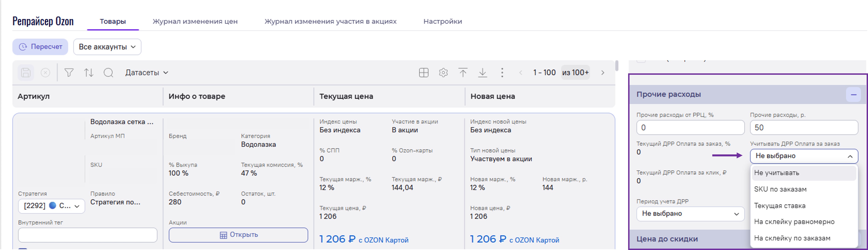Open the Стратегия [2292] dropdown
Image resolution: width=868 pixels, height=250 pixels.
pos(52,206)
